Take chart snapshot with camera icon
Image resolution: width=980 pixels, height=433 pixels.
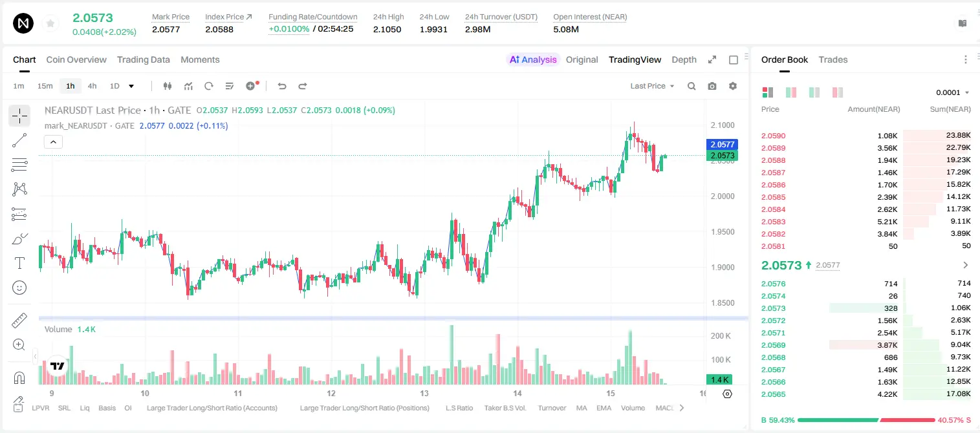coord(712,86)
